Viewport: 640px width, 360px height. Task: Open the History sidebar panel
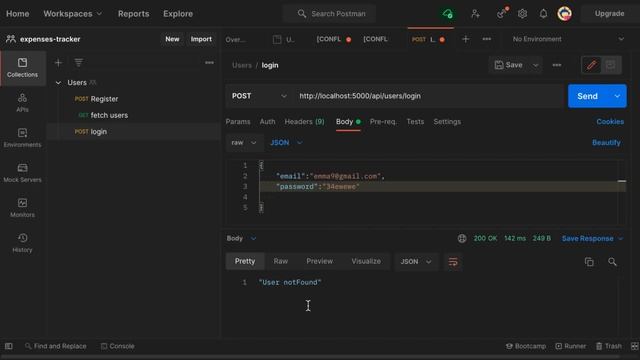click(22, 243)
